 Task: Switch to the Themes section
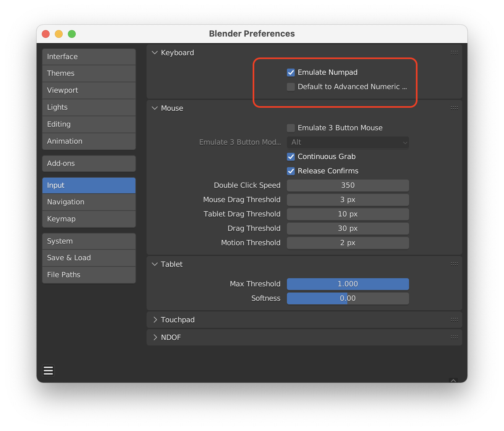pyautogui.click(x=89, y=73)
